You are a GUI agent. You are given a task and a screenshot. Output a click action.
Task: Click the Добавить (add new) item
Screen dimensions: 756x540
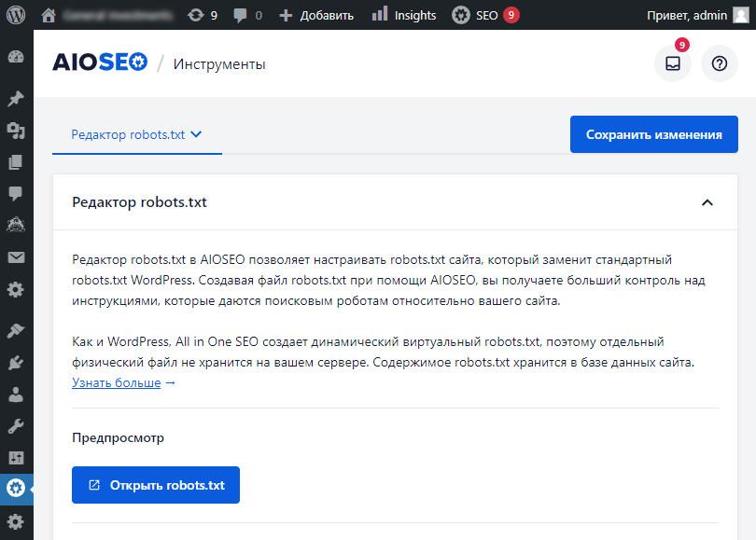pos(316,16)
